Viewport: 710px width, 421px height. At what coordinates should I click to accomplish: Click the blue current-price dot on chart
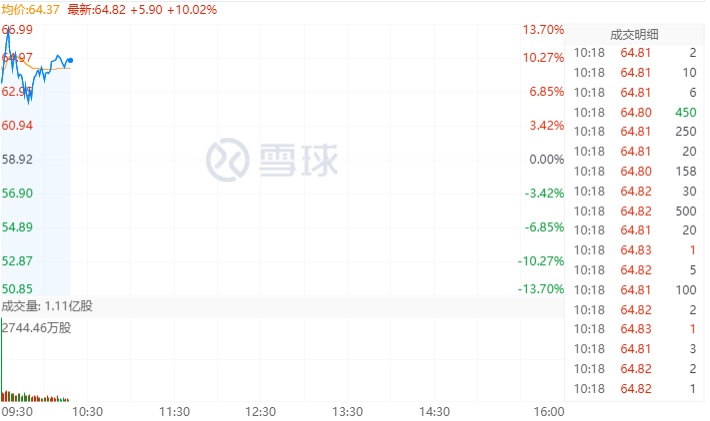coord(70,60)
